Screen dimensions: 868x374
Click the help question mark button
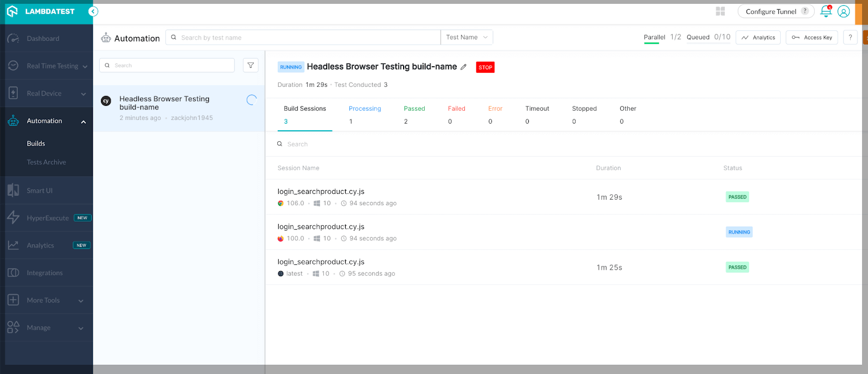(x=850, y=37)
